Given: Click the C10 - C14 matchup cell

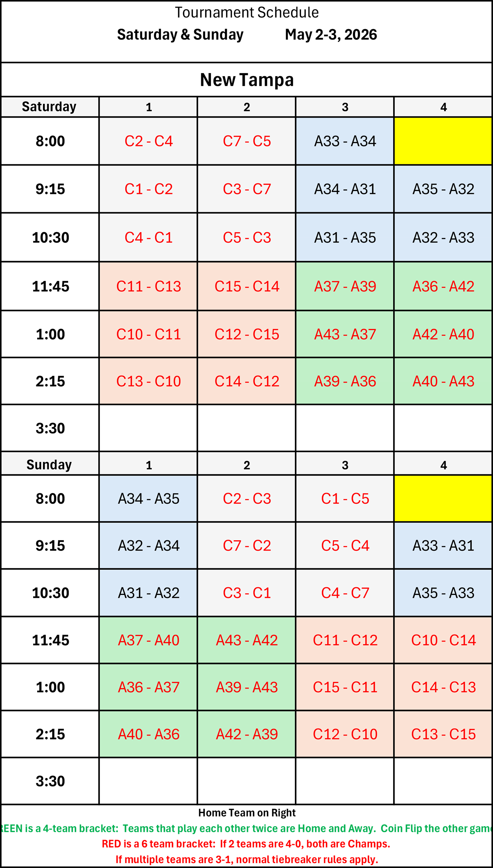Looking at the screenshot, I should [443, 640].
